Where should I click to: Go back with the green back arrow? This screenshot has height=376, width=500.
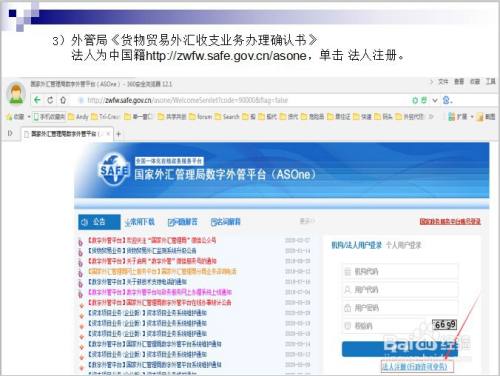click(x=37, y=100)
